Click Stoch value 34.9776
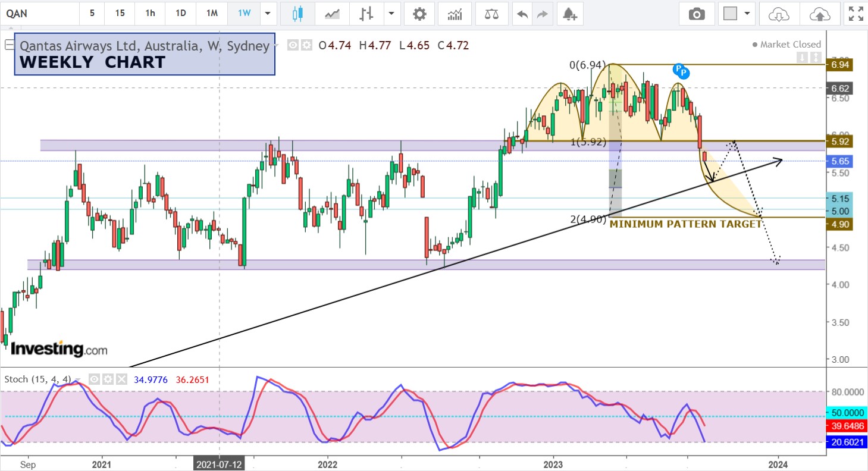 click(x=151, y=379)
